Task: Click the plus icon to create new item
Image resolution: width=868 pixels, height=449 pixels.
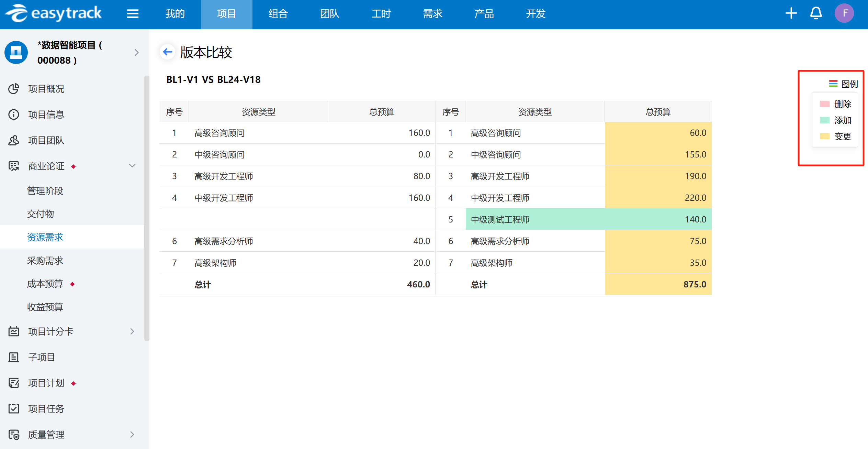Action: 791,13
